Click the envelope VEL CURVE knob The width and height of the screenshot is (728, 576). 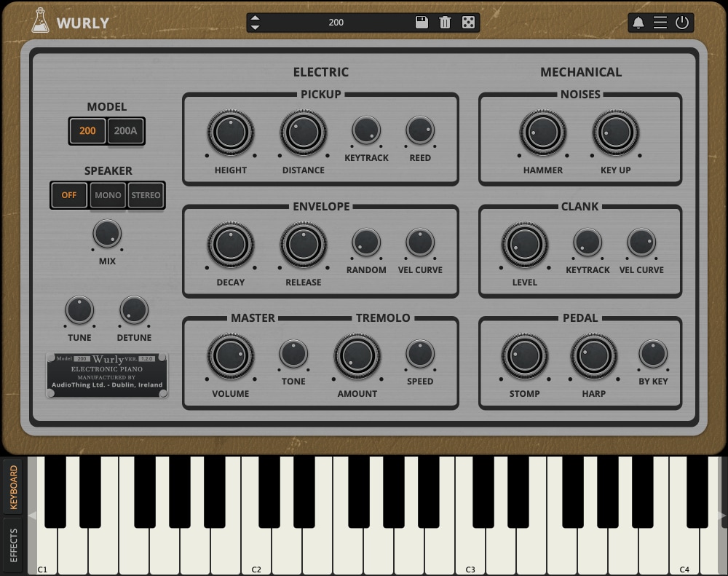(x=420, y=242)
